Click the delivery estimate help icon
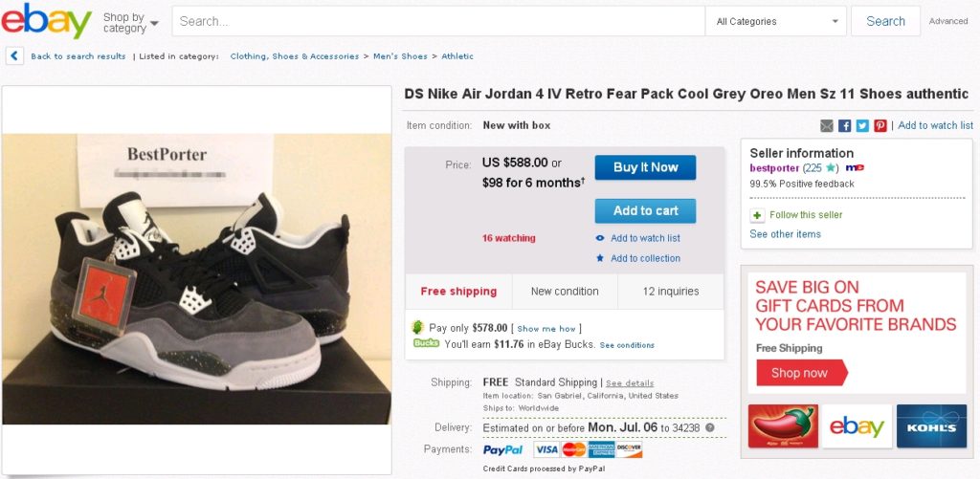Viewport: 980px width, 479px height. [x=710, y=427]
